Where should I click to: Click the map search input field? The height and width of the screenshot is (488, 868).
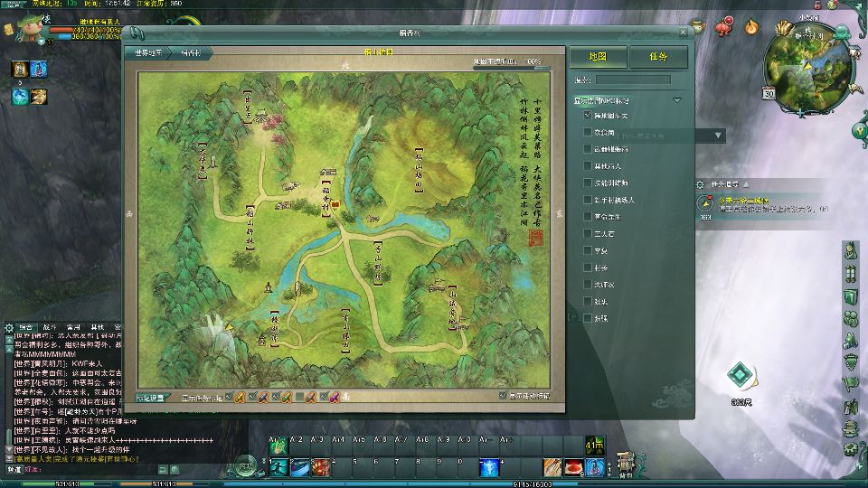click(633, 80)
